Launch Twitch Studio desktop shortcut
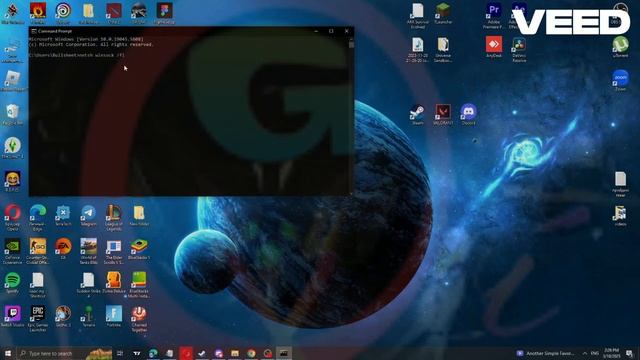This screenshot has height=360, width=640. (13, 316)
